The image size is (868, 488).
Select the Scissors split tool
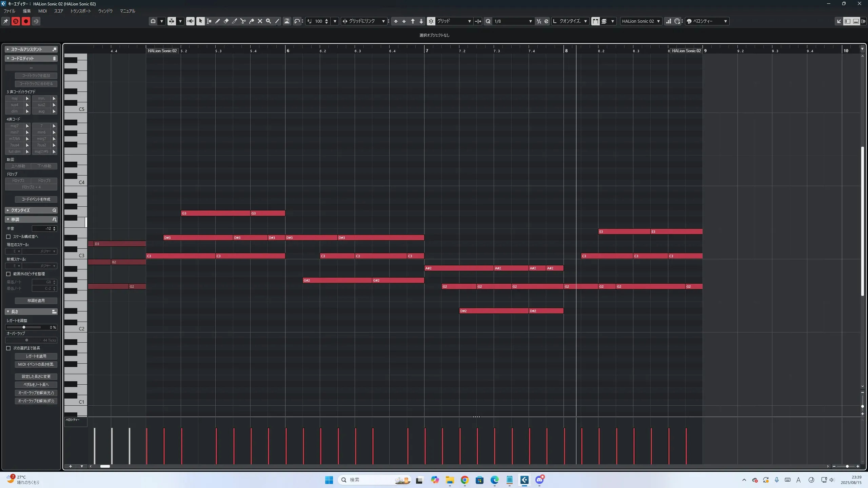(243, 21)
